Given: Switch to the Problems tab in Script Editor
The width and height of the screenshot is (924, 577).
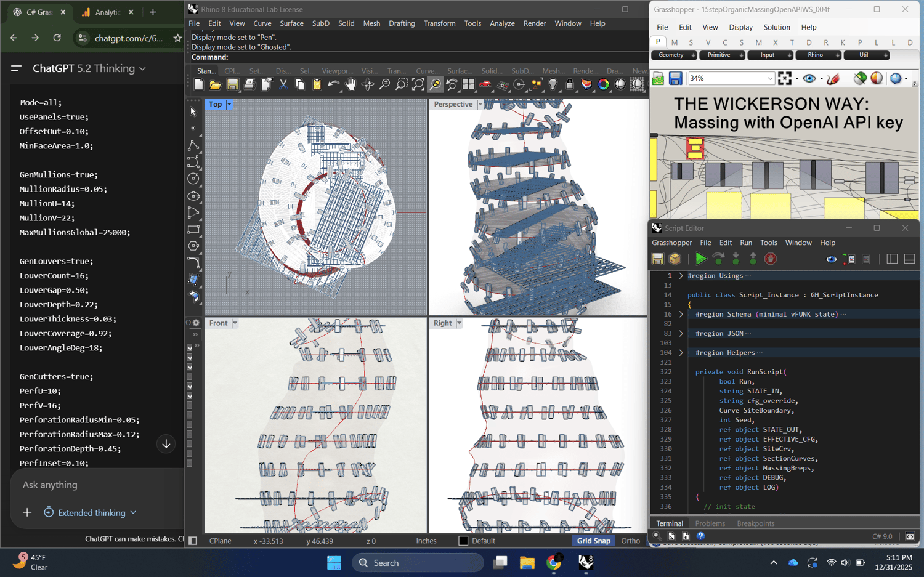Looking at the screenshot, I should [x=710, y=523].
